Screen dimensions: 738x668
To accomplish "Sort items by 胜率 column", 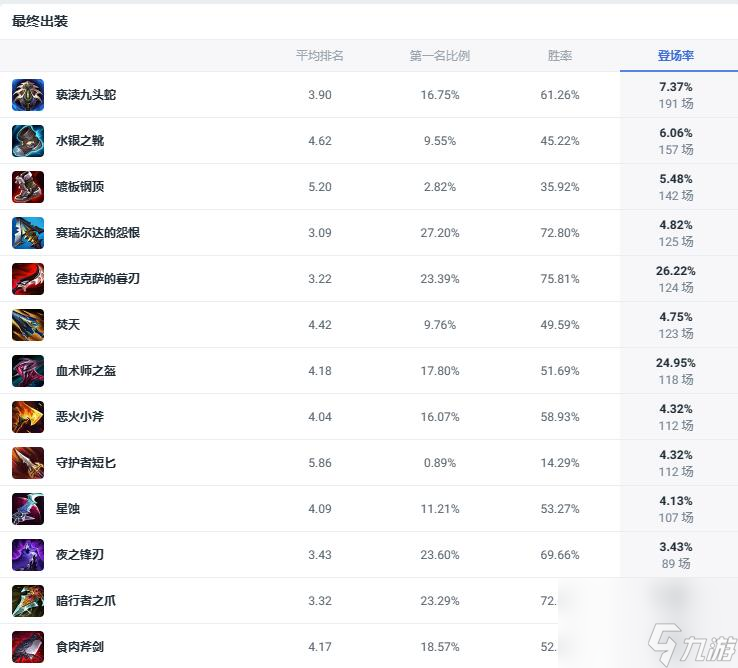I will click(x=560, y=56).
